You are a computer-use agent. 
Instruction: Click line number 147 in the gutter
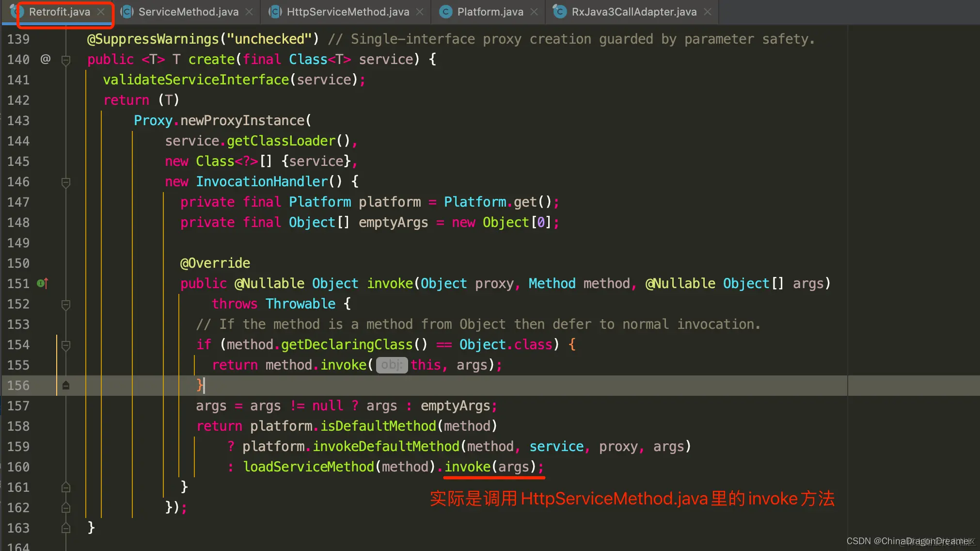pyautogui.click(x=18, y=202)
